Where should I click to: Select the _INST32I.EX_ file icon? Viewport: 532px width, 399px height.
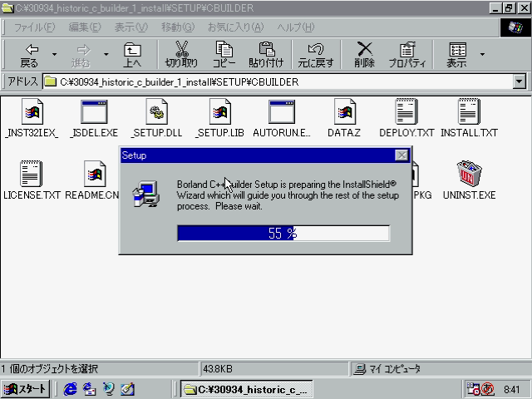(32, 111)
